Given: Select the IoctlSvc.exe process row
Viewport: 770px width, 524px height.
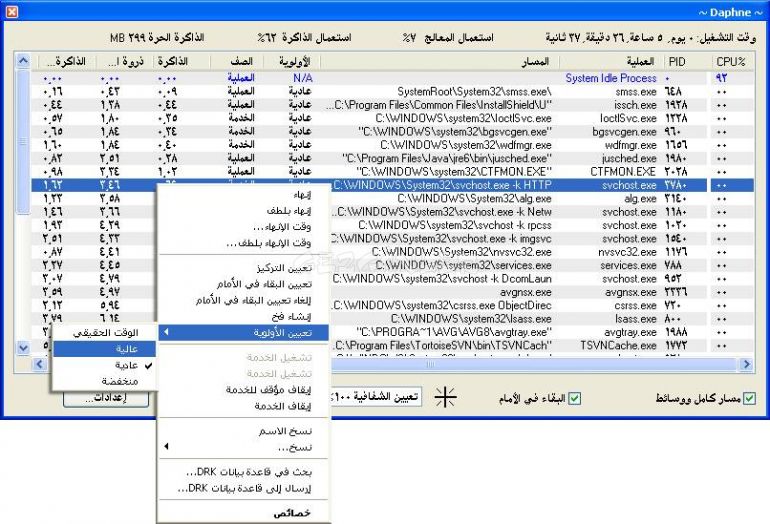Looking at the screenshot, I should tap(393, 118).
